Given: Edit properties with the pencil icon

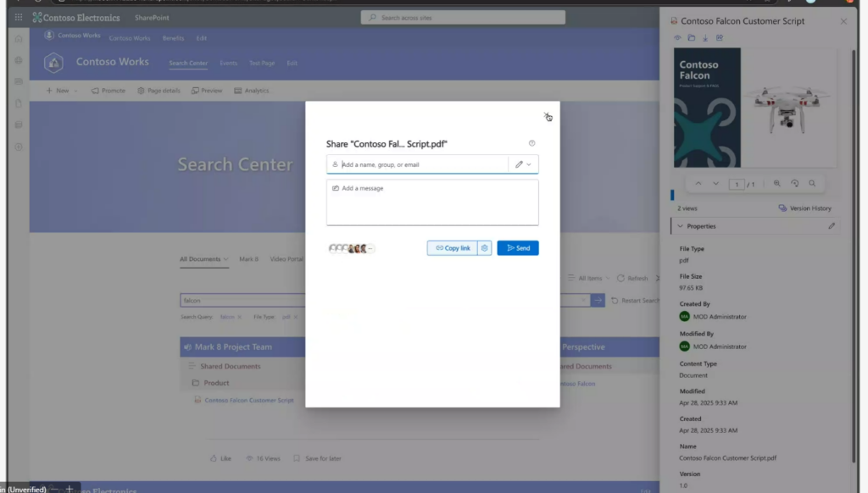Looking at the screenshot, I should 832,226.
